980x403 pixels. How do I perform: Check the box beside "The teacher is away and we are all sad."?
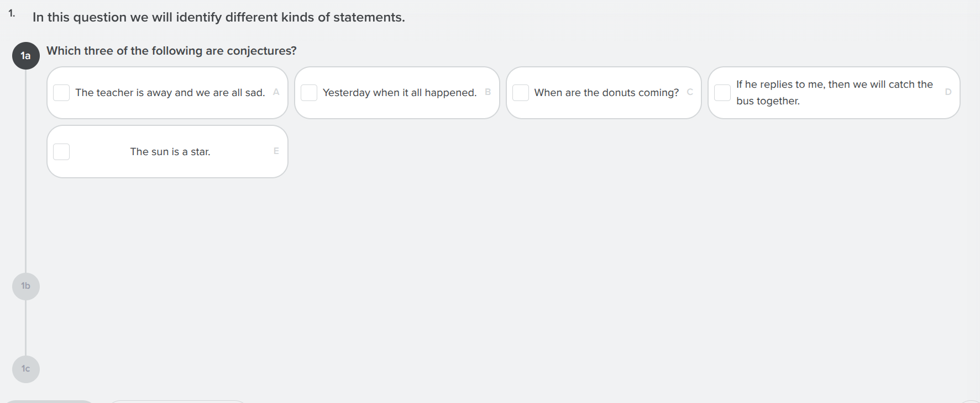coord(61,93)
